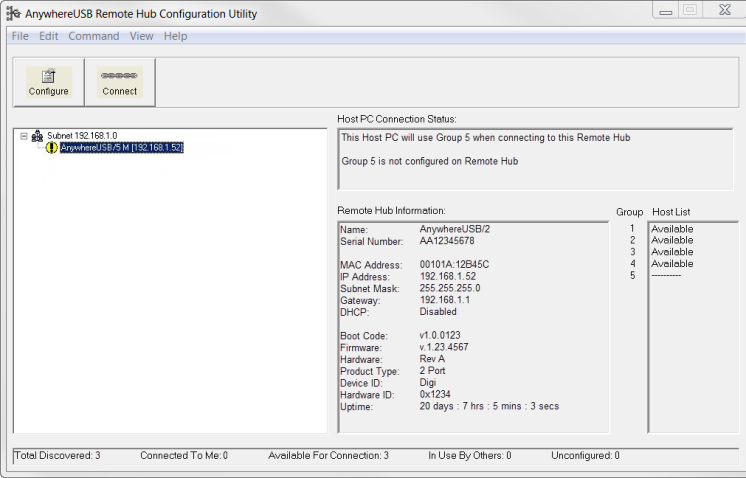Select AnywhereUSB/5 M [192.168.1.52] in the tree

click(x=122, y=147)
